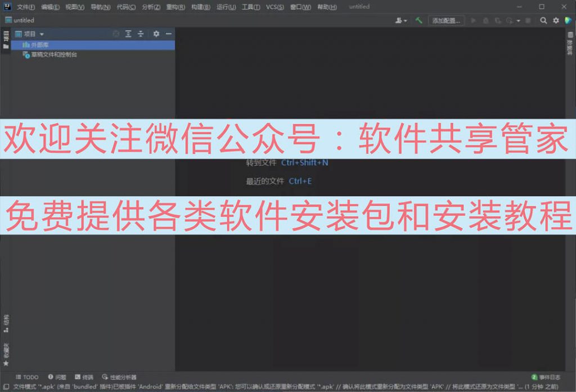Viewport: 576px width, 392px height.
Task: Click the IntelliJ IDEA logo icon
Action: click(7, 7)
